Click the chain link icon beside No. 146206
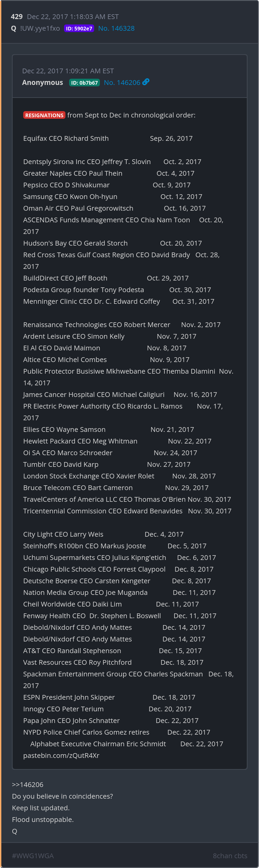 pos(146,82)
